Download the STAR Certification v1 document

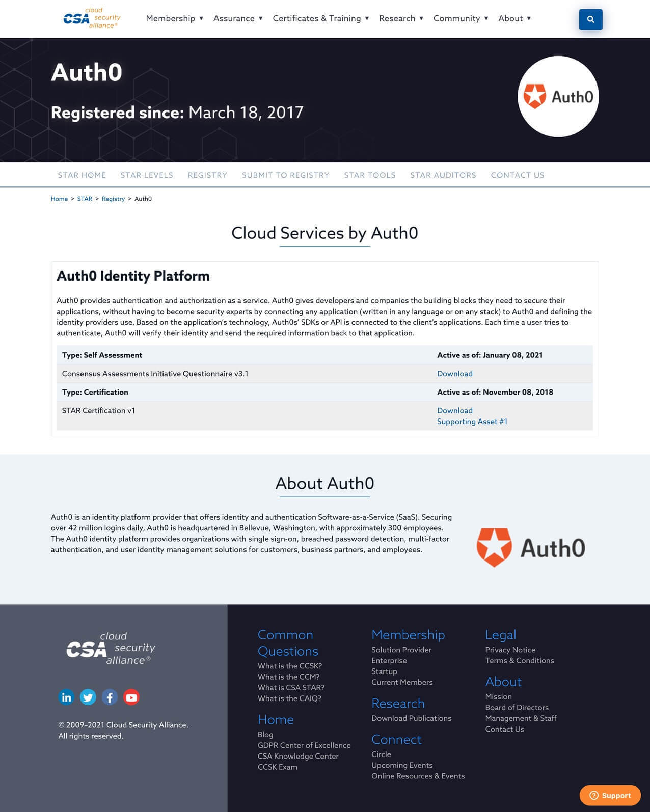455,410
